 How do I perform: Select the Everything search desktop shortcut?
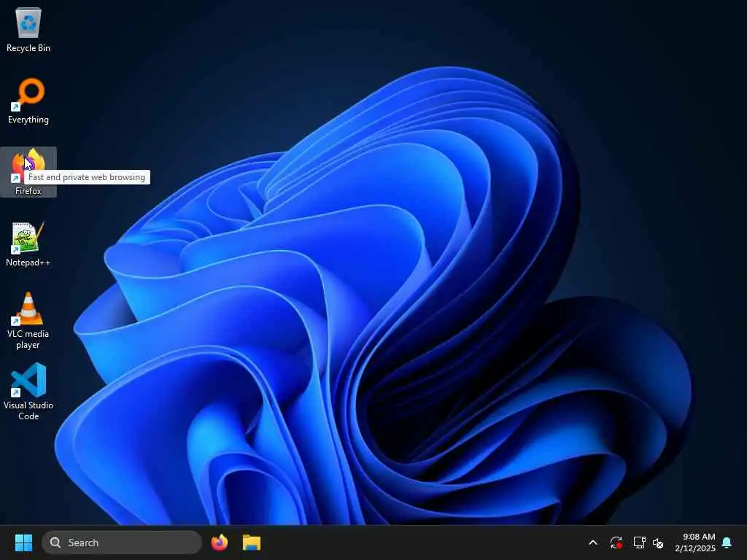pyautogui.click(x=28, y=101)
